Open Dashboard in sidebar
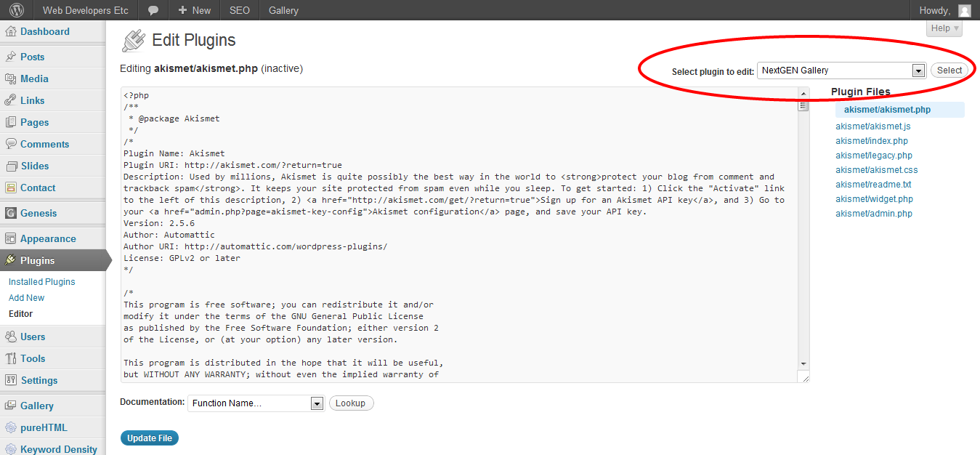 coord(45,31)
